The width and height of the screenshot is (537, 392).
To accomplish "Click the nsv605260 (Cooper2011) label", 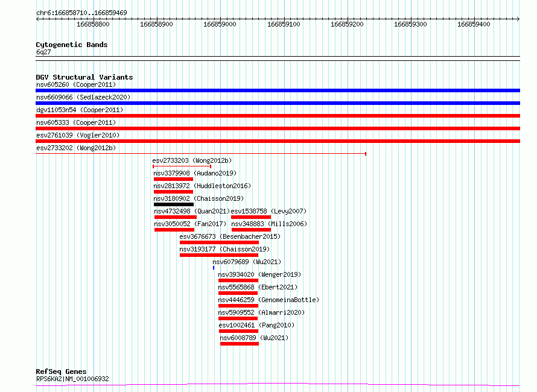I will click(x=76, y=84).
